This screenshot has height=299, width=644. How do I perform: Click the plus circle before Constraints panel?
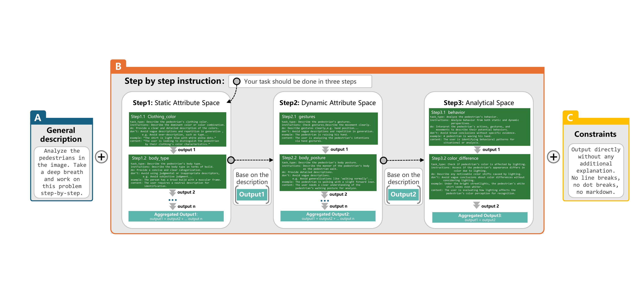pos(553,157)
